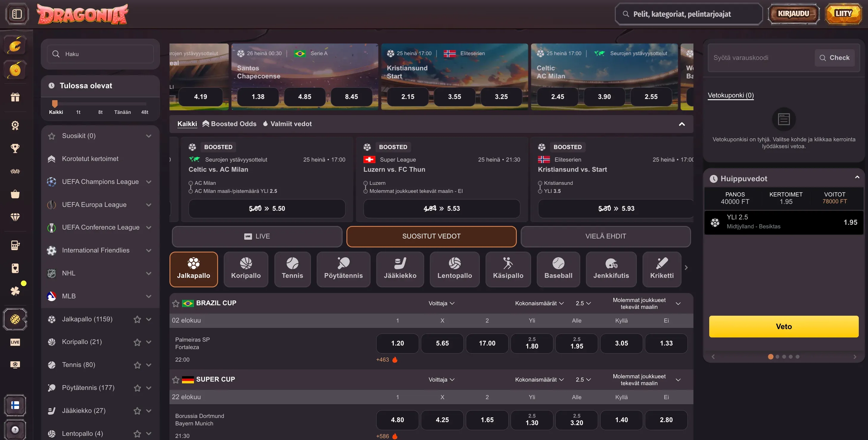868x440 pixels.
Task: Select the Koripallo sport icon tile
Action: point(246,269)
